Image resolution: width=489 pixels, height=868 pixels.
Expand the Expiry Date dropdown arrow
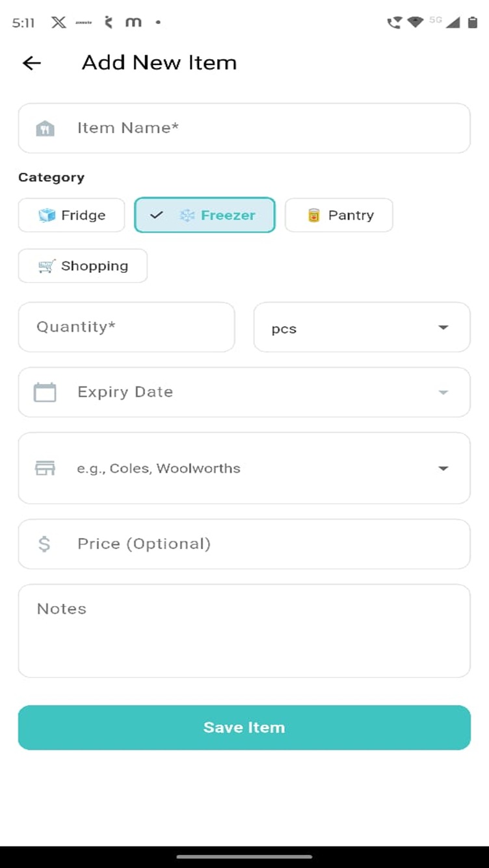[443, 392]
